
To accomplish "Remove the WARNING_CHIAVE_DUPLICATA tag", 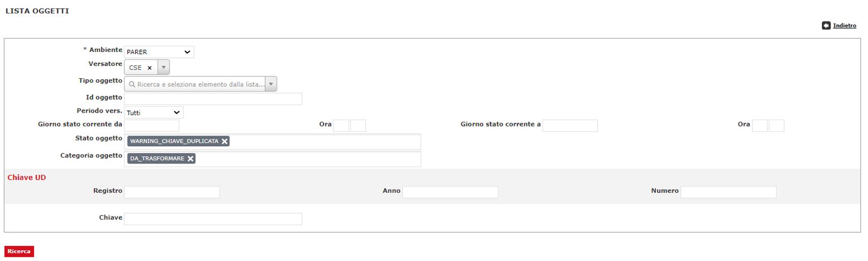I will [225, 141].
